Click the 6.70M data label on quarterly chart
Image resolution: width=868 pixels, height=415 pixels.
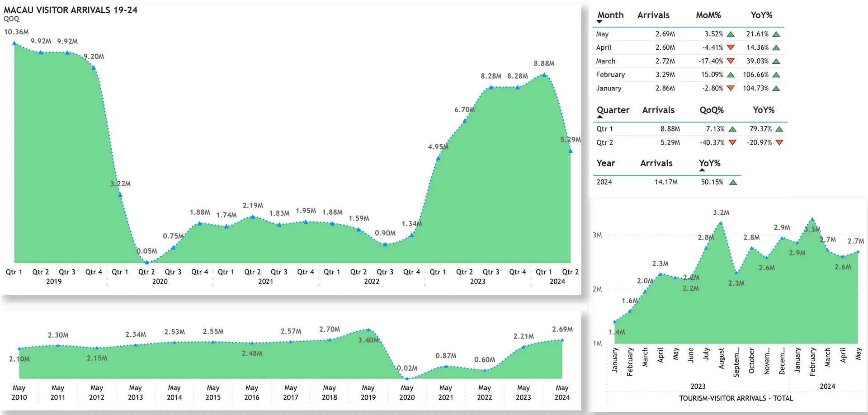465,110
